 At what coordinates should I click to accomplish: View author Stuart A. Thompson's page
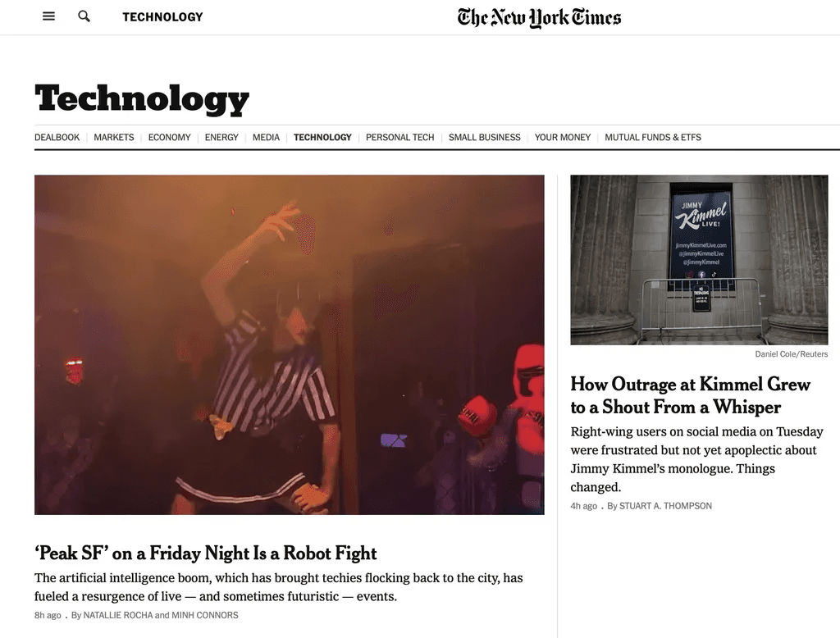(665, 506)
